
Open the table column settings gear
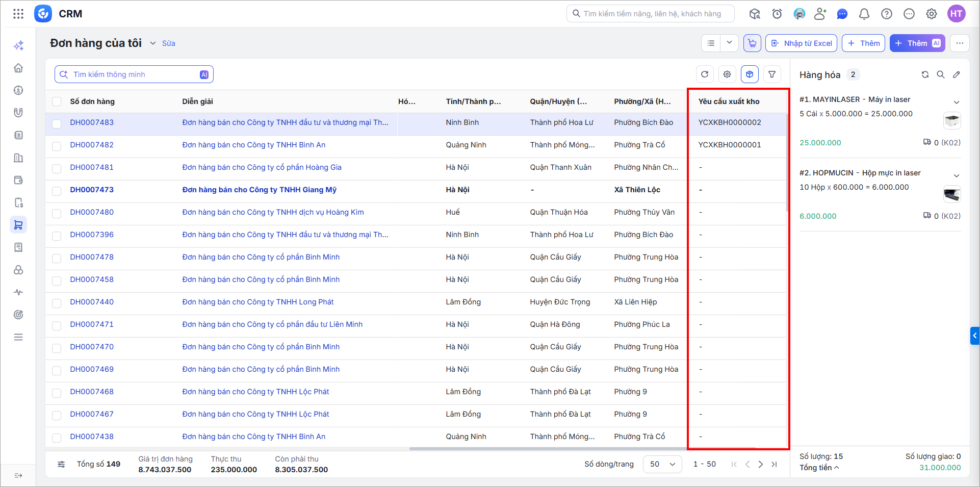(727, 74)
